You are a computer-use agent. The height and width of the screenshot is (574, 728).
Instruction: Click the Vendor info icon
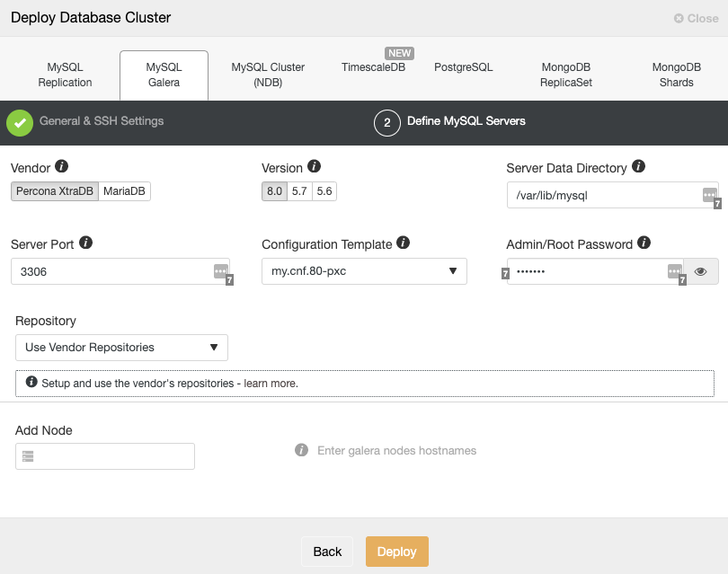61,166
